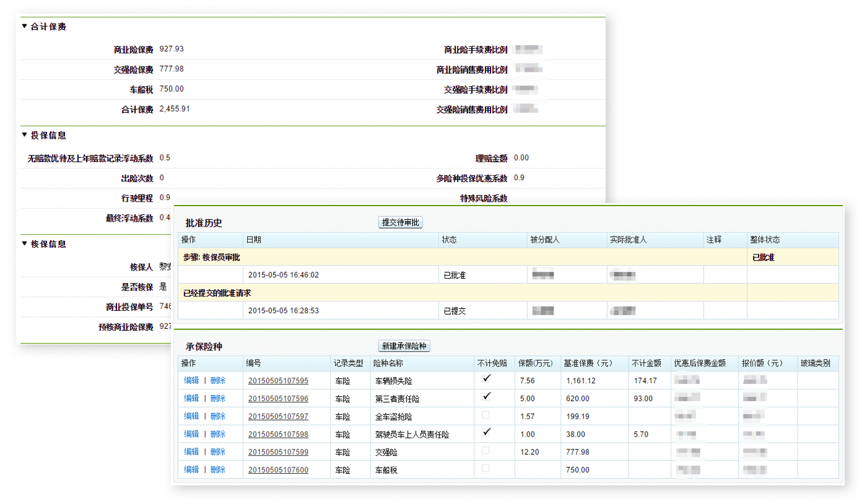Click the date 2015-05-05 16:46:02
Image resolution: width=862 pixels, height=504 pixels.
(x=284, y=275)
